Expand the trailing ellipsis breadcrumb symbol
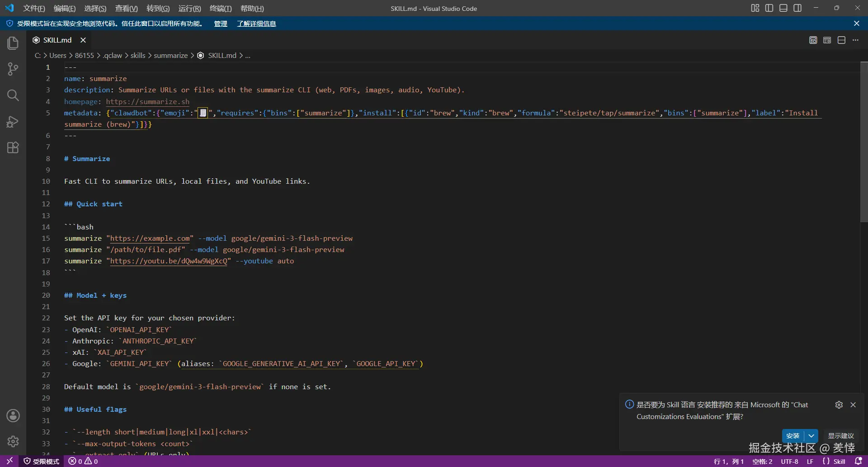Viewport: 868px width, 467px height. [x=248, y=56]
